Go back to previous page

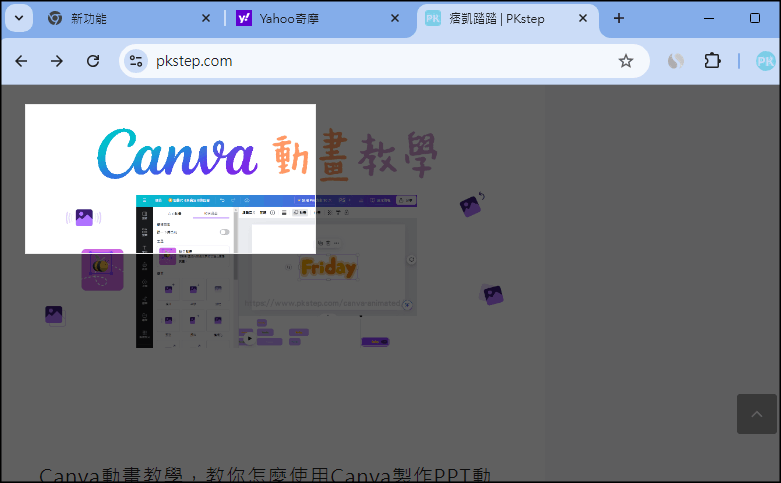click(x=21, y=61)
